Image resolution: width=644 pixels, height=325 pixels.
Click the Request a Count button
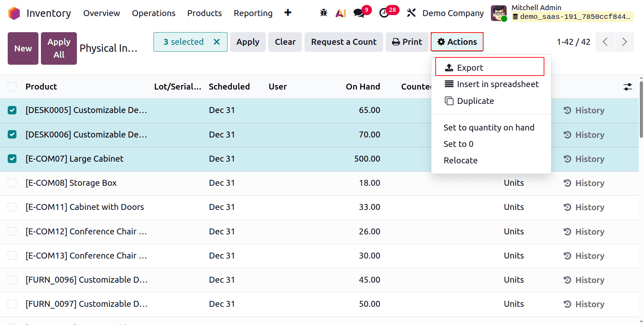coord(344,42)
